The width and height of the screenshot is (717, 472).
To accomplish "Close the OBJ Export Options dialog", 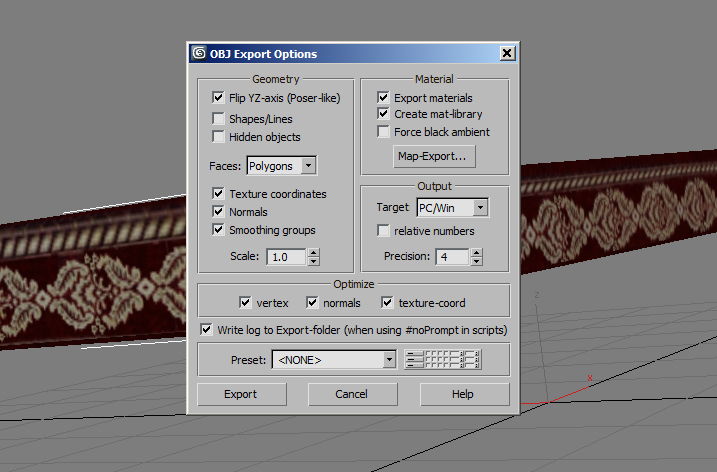I will (x=507, y=54).
